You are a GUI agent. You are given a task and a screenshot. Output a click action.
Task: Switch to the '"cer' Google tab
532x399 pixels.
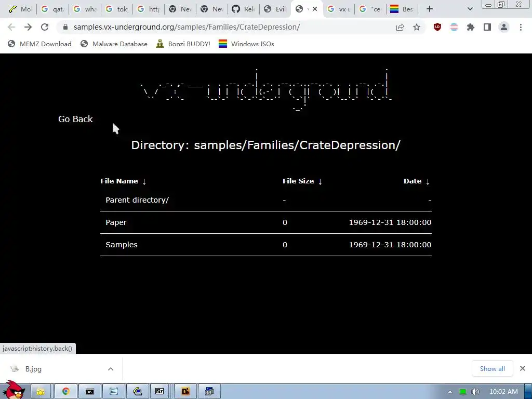point(370,9)
